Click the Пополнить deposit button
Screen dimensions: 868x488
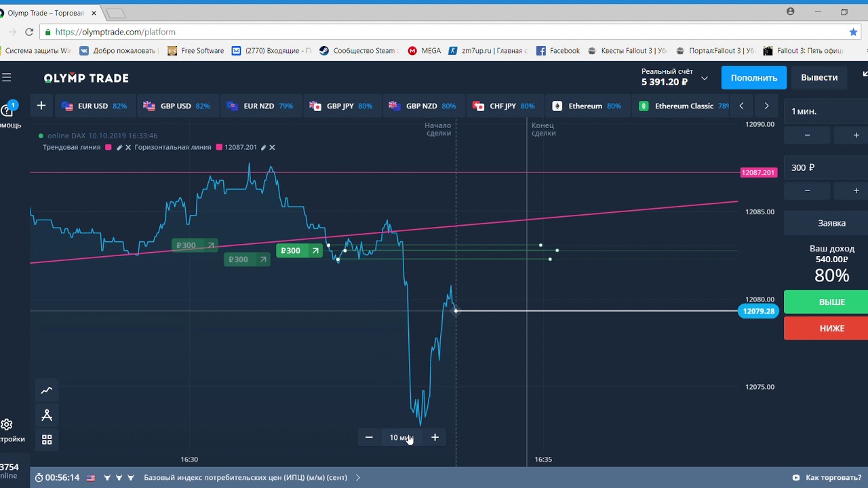click(754, 78)
